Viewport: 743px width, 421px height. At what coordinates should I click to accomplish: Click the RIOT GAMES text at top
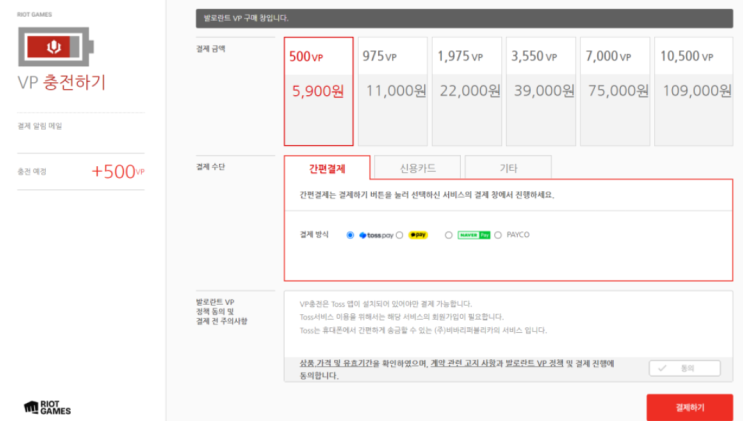point(35,15)
